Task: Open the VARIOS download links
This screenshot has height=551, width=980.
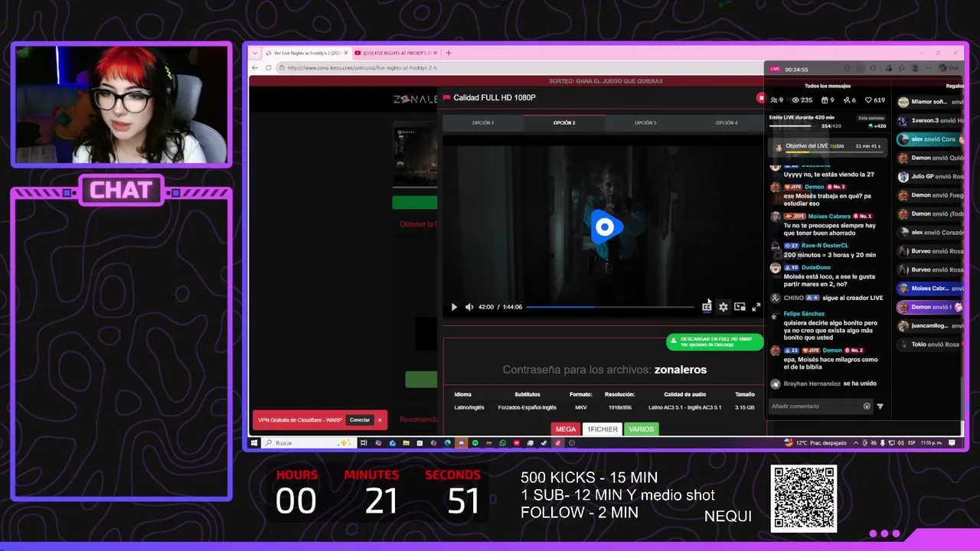Action: pyautogui.click(x=641, y=429)
